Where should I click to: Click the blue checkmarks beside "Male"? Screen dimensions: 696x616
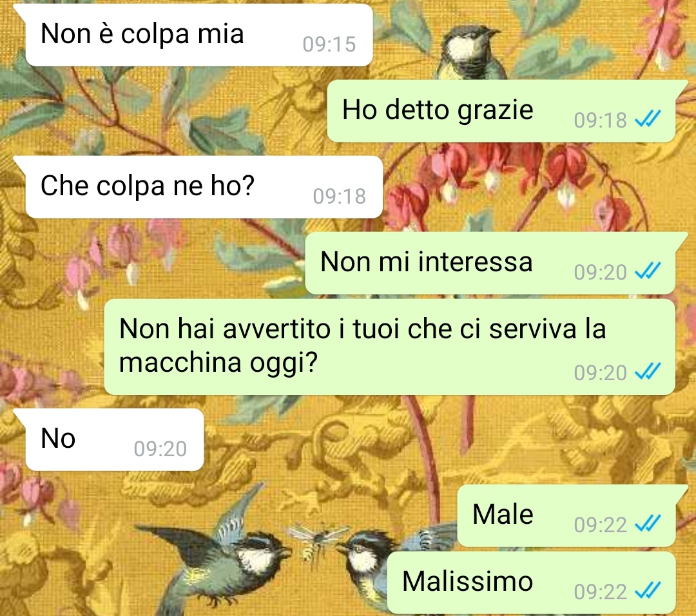[x=648, y=524]
